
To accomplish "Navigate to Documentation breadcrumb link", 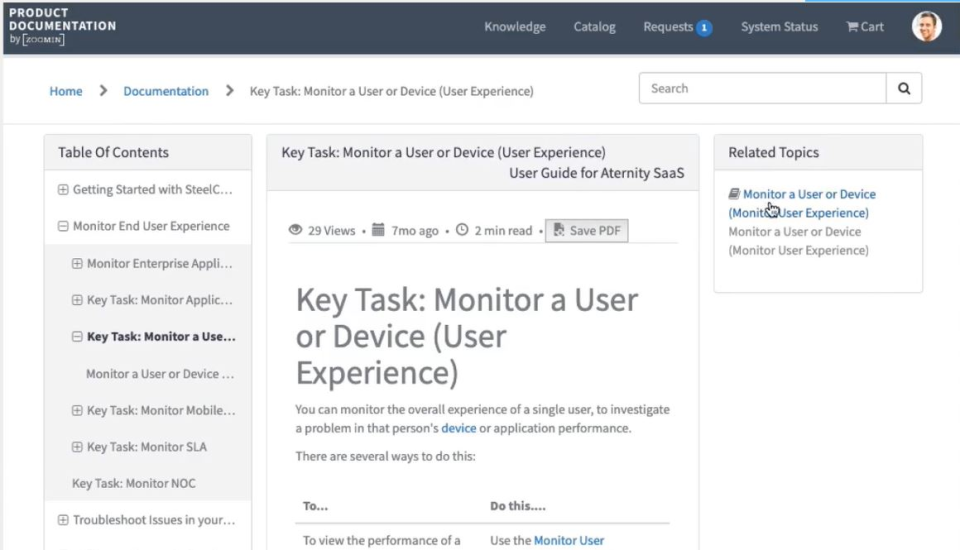I will tap(166, 91).
